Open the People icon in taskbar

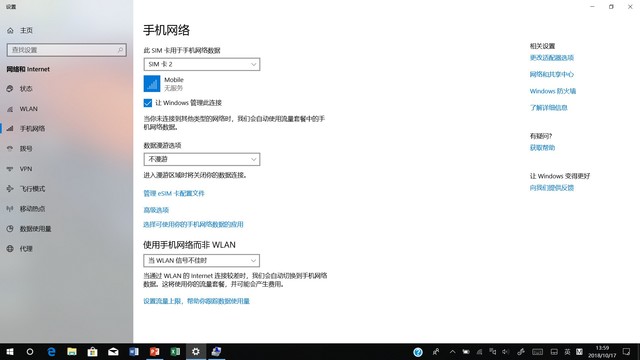pos(436,352)
